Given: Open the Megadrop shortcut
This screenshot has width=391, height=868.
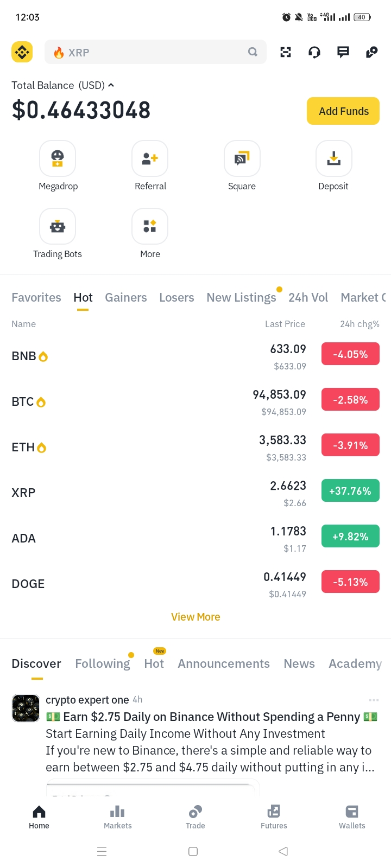Looking at the screenshot, I should pos(58,158).
